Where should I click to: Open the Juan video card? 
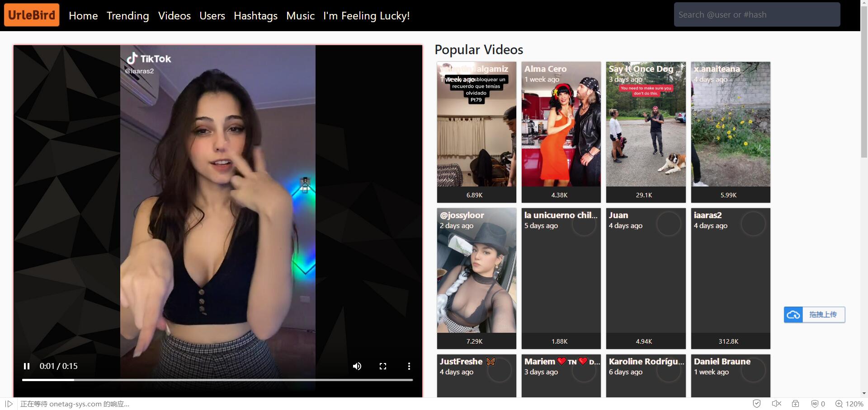click(646, 278)
